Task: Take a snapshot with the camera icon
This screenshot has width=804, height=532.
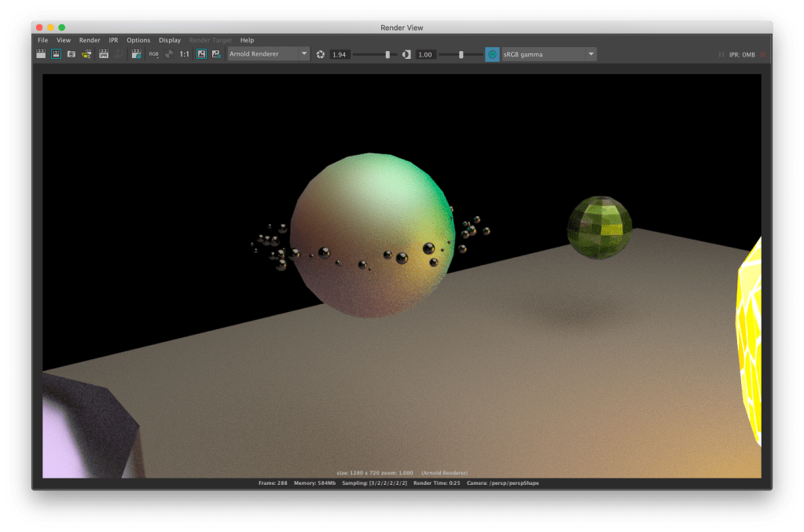Action: tap(72, 54)
